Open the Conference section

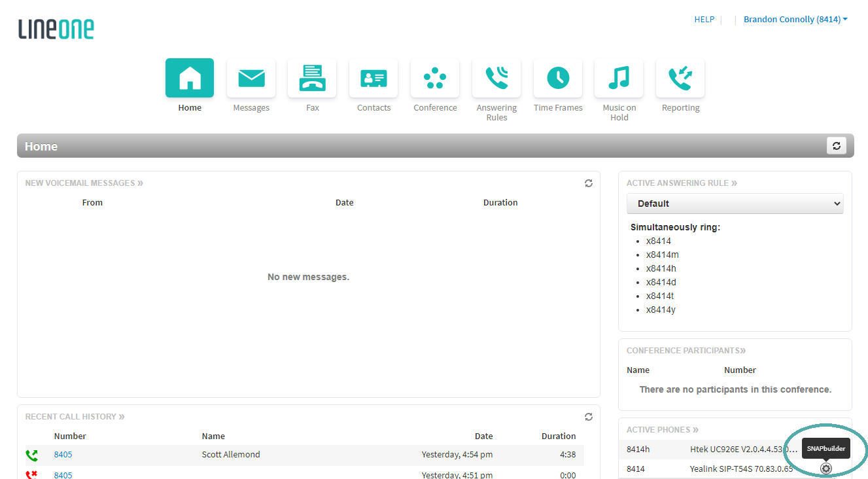click(x=434, y=78)
